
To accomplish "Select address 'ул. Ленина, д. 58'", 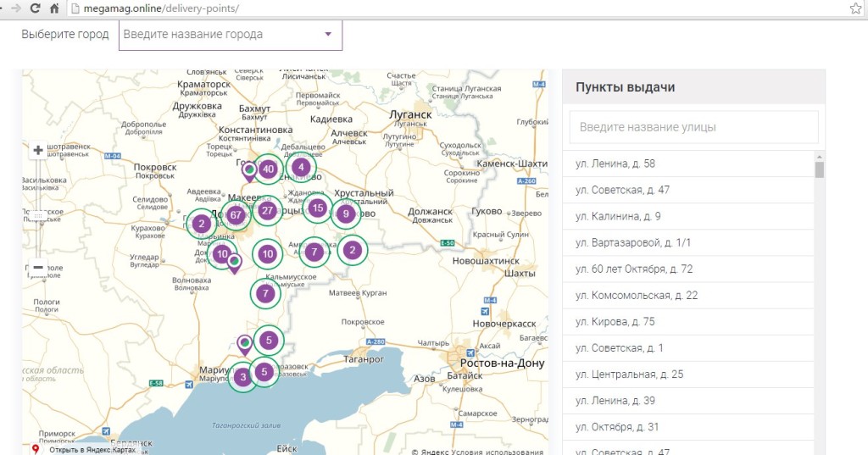I will tap(688, 164).
